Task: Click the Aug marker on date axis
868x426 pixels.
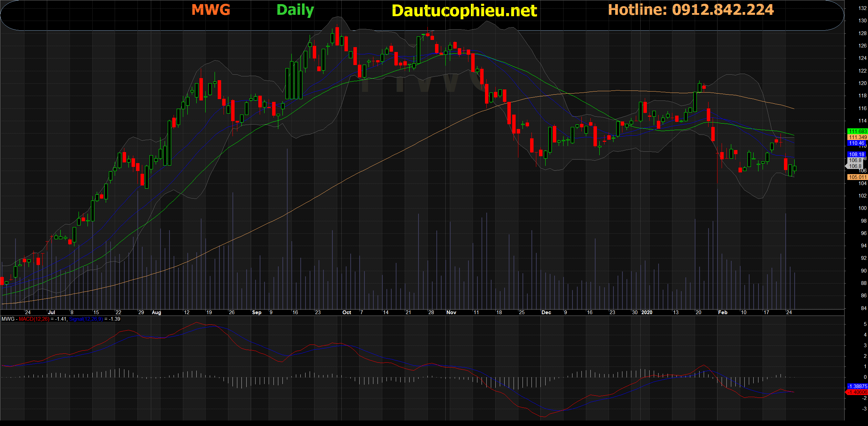Action: click(156, 312)
